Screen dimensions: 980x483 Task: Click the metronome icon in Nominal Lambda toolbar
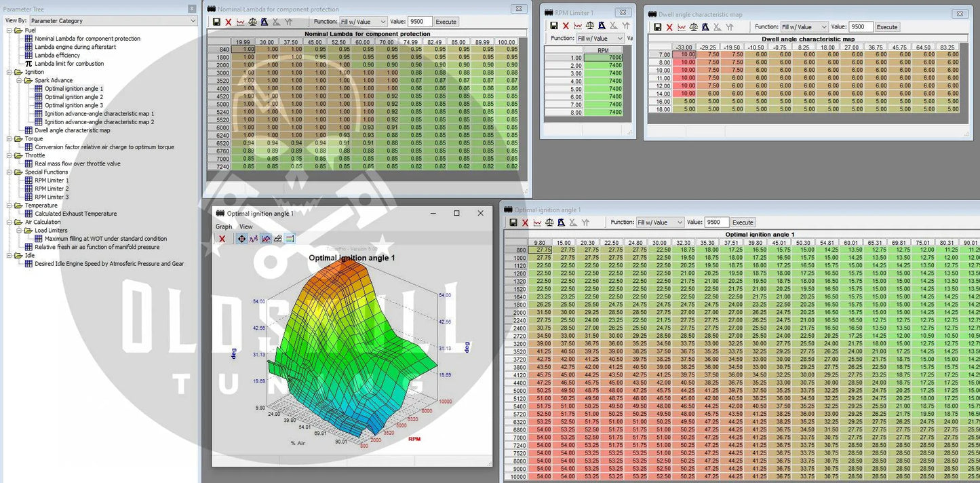click(264, 22)
